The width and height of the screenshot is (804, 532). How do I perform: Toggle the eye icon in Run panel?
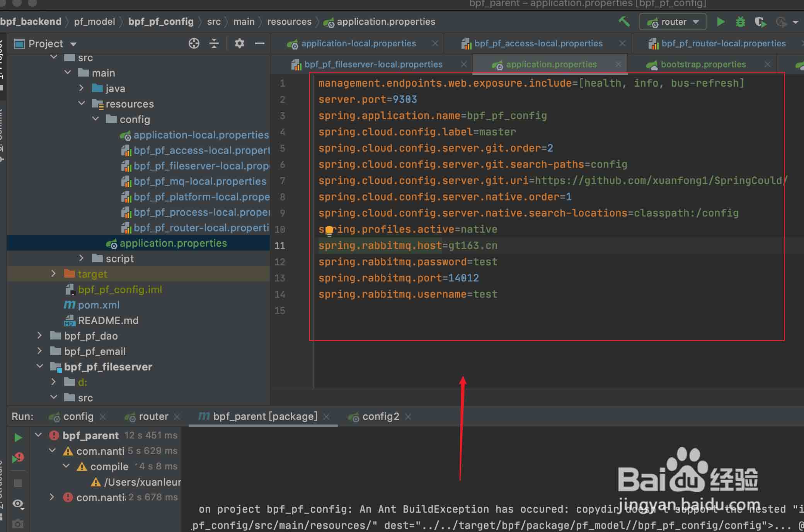tap(18, 504)
